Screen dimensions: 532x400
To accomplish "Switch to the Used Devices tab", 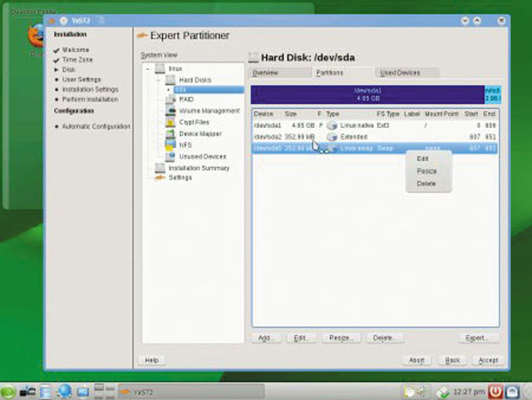I will point(400,73).
